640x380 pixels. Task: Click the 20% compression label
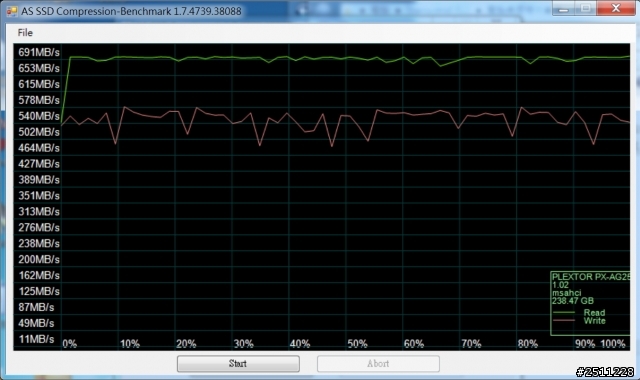point(186,344)
